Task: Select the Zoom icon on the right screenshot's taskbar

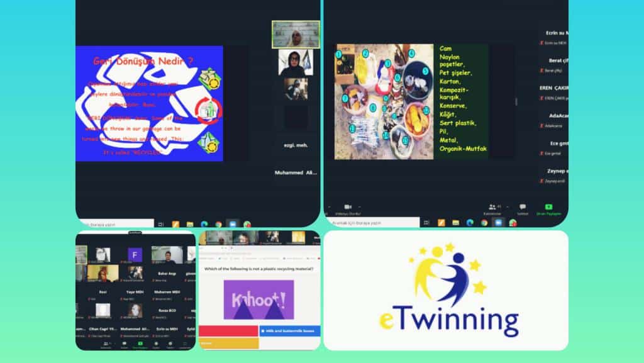Action: point(498,223)
